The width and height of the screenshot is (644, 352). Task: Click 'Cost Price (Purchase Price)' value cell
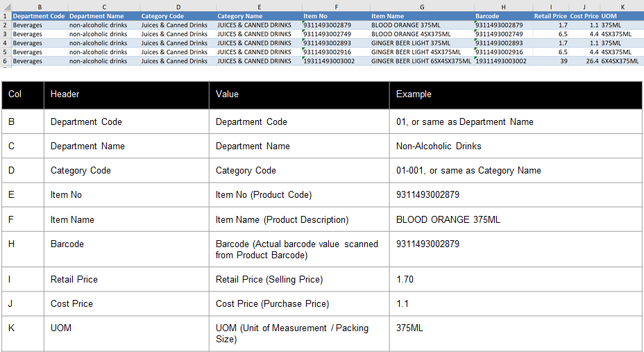pyautogui.click(x=299, y=303)
